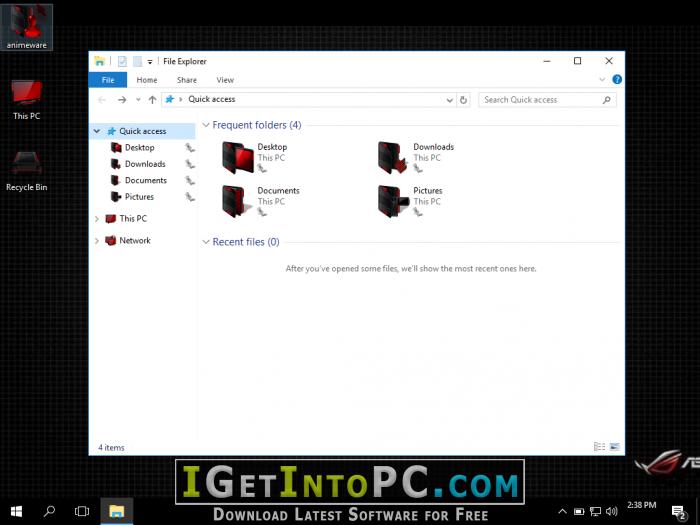Select the Desktop frequent folder icon

[238, 157]
